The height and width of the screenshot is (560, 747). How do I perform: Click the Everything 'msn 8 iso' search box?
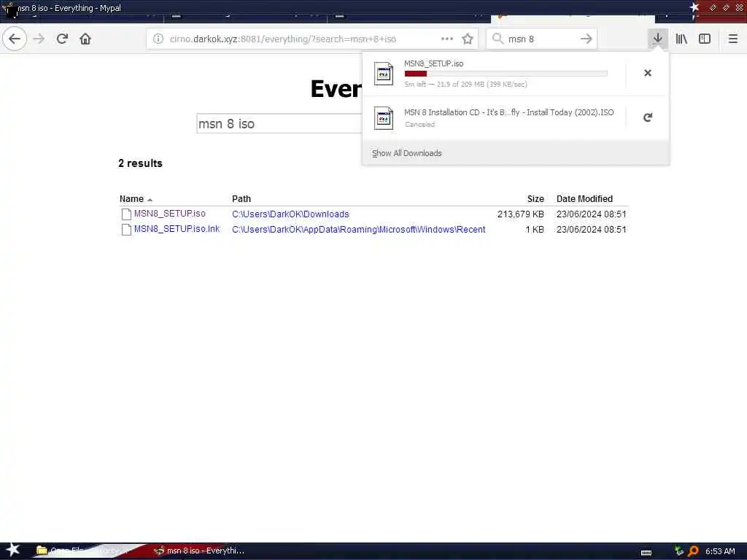point(279,124)
